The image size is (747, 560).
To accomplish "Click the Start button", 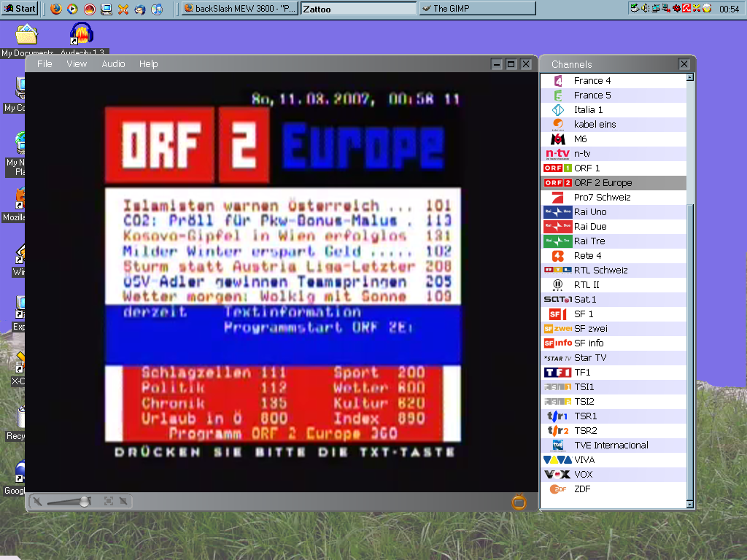I will click(20, 9).
